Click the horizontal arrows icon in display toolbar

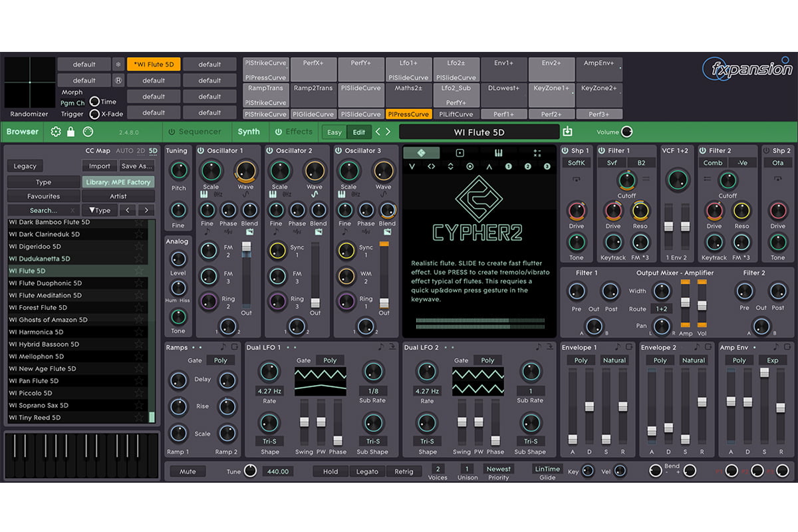coord(432,167)
